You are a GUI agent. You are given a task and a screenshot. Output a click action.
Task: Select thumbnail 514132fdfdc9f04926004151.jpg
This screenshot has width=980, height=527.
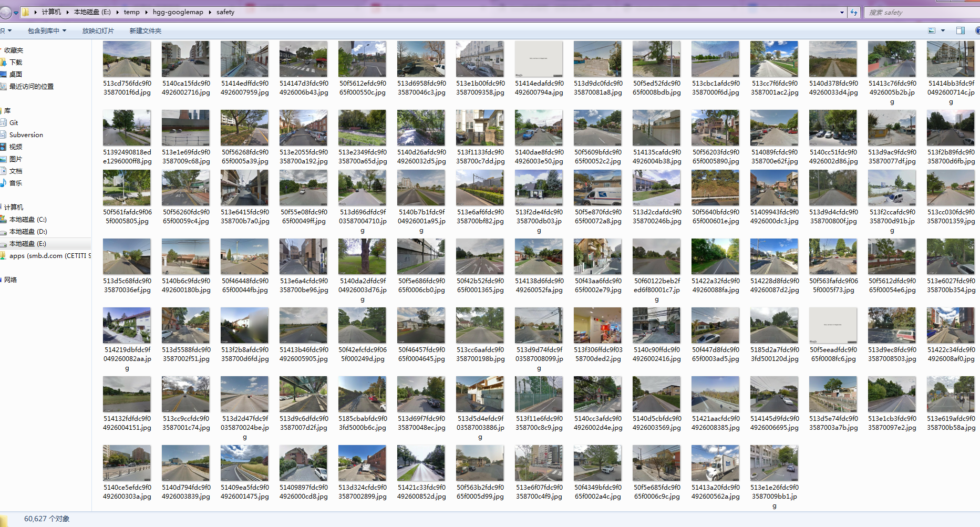pyautogui.click(x=127, y=394)
